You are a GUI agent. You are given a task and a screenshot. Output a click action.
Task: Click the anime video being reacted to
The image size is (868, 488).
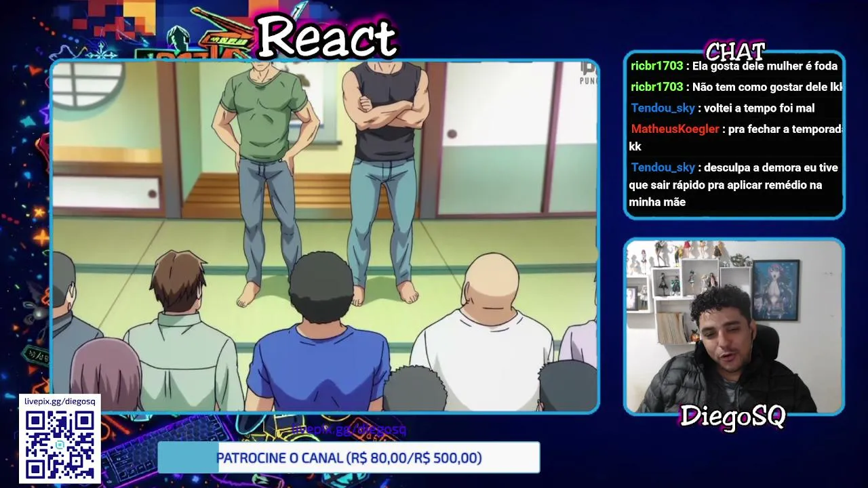pyautogui.click(x=325, y=236)
